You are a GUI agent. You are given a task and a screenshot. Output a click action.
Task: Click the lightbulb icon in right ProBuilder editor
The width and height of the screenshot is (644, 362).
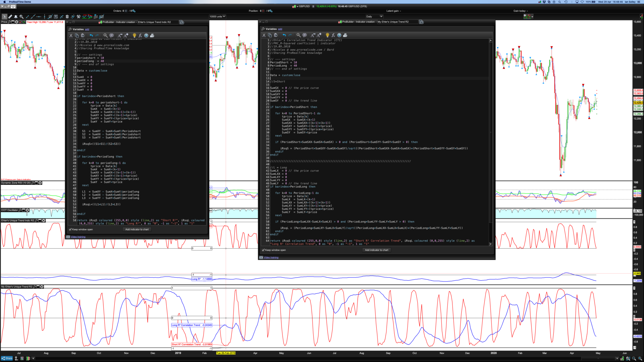click(327, 35)
